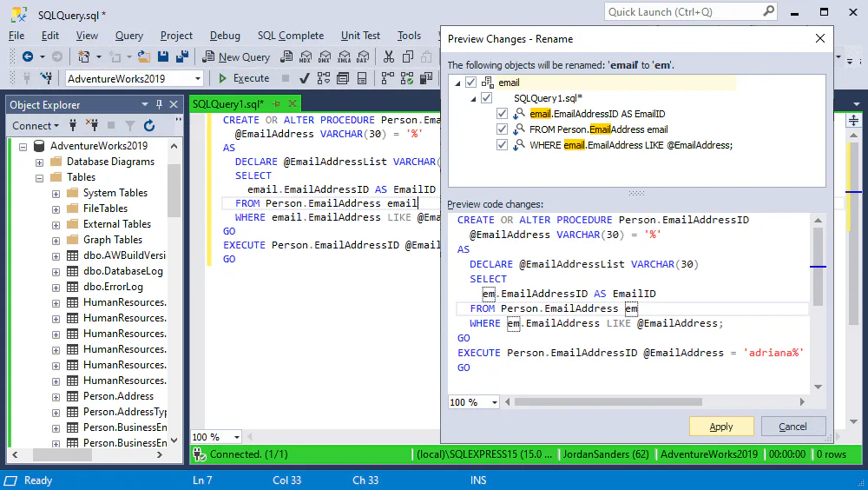Expand the Database Diagrams folder
Screen dimensions: 868x490
pyautogui.click(x=39, y=162)
